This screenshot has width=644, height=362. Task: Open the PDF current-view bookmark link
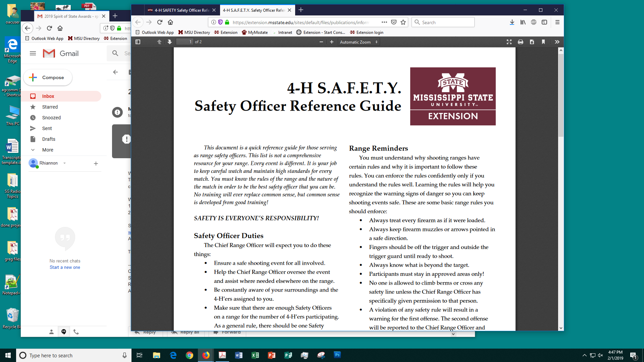[543, 42]
